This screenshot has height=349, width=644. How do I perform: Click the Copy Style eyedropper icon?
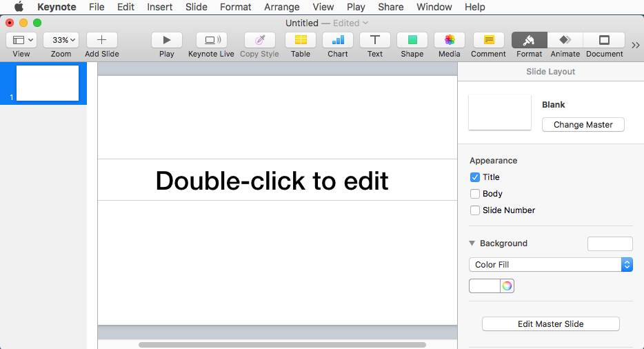pyautogui.click(x=259, y=40)
